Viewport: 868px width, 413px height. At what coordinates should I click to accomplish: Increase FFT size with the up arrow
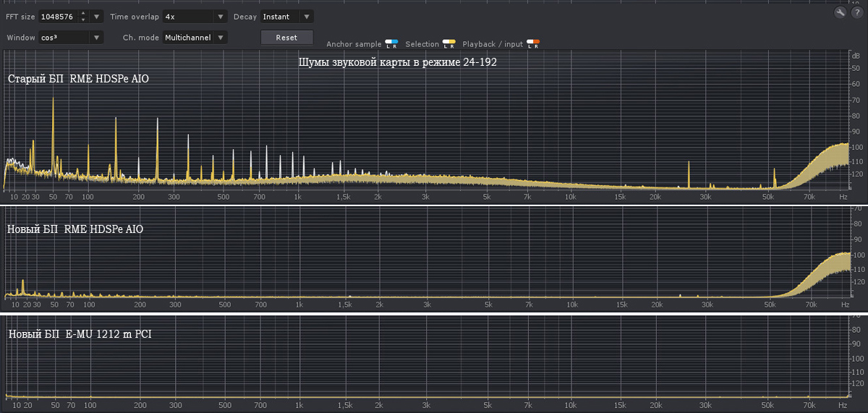[x=83, y=13]
